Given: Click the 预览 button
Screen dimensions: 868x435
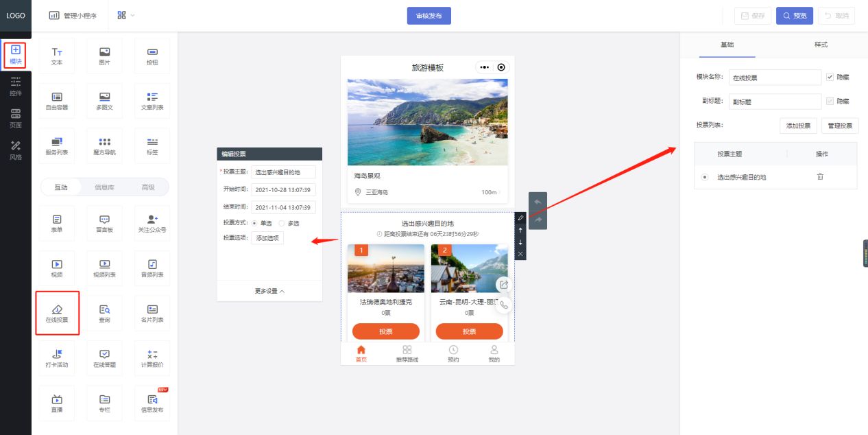Looking at the screenshot, I should [x=795, y=16].
